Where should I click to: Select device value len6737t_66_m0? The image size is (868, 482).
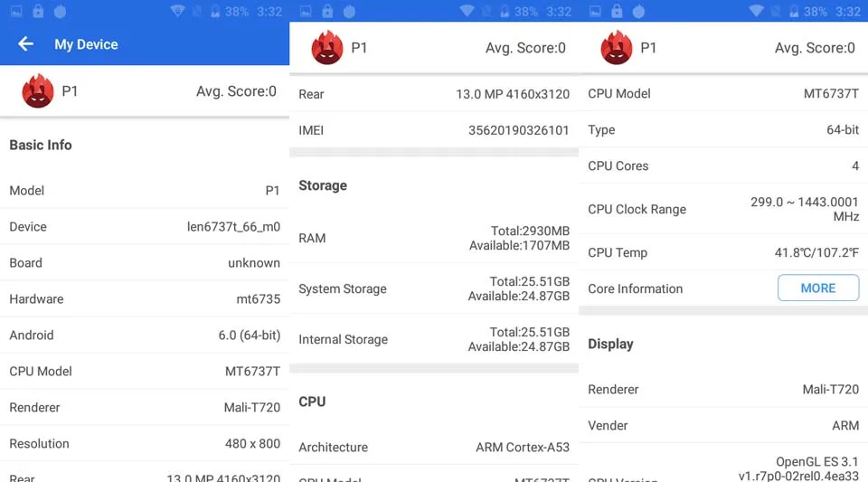(x=233, y=227)
